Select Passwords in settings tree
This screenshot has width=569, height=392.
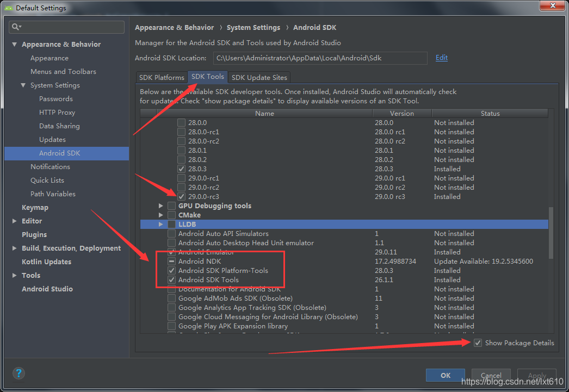(x=56, y=99)
